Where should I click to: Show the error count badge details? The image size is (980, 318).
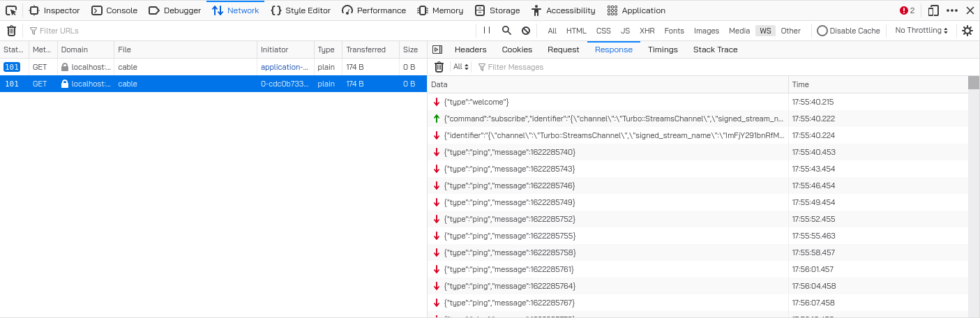907,10
